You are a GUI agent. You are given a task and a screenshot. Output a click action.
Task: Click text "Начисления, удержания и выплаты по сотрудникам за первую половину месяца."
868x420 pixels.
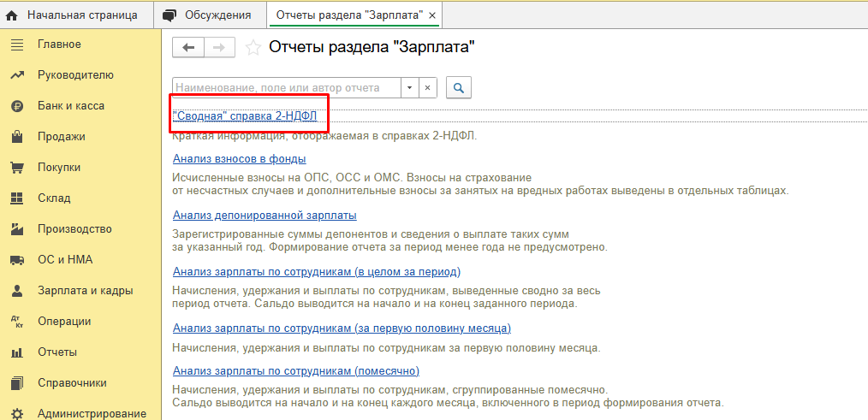coord(386,349)
